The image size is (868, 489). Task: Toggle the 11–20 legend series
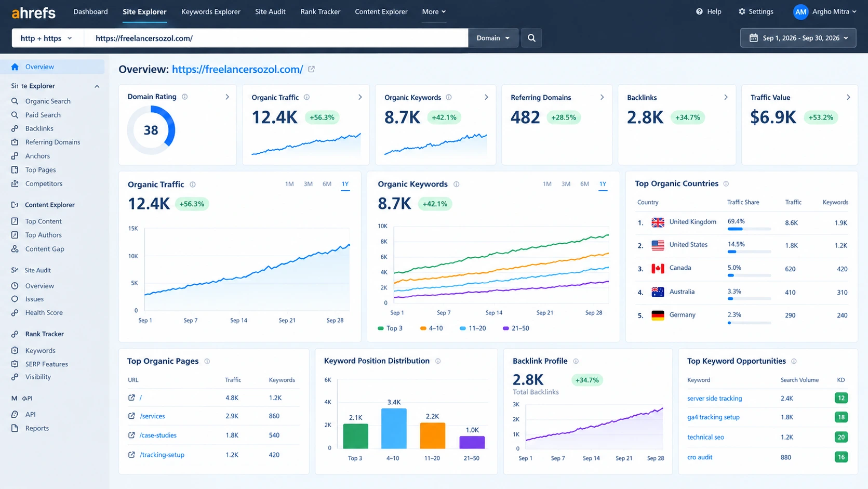(473, 328)
